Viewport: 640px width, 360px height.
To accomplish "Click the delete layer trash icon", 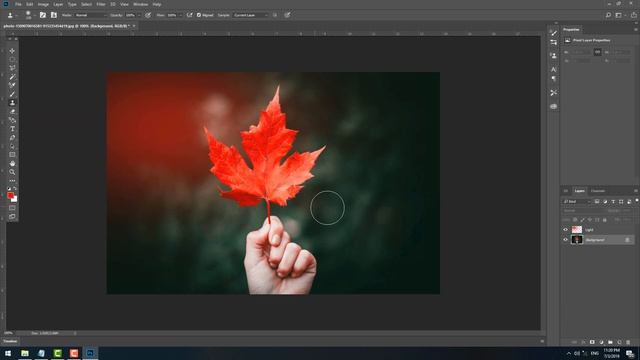I will (628, 342).
